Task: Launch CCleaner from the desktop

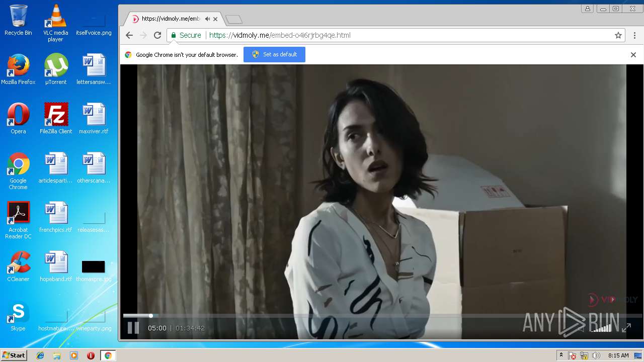Action: click(x=18, y=266)
